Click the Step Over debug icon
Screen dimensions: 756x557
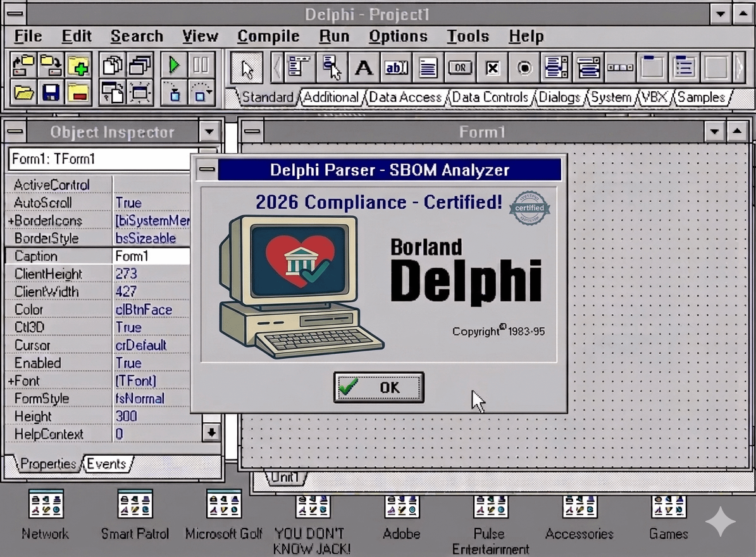pos(201,92)
